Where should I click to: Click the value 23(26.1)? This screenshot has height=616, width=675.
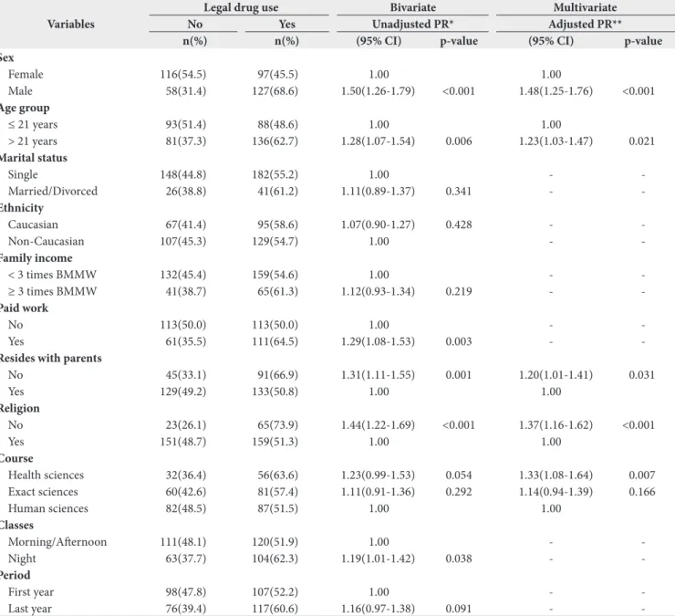point(186,425)
